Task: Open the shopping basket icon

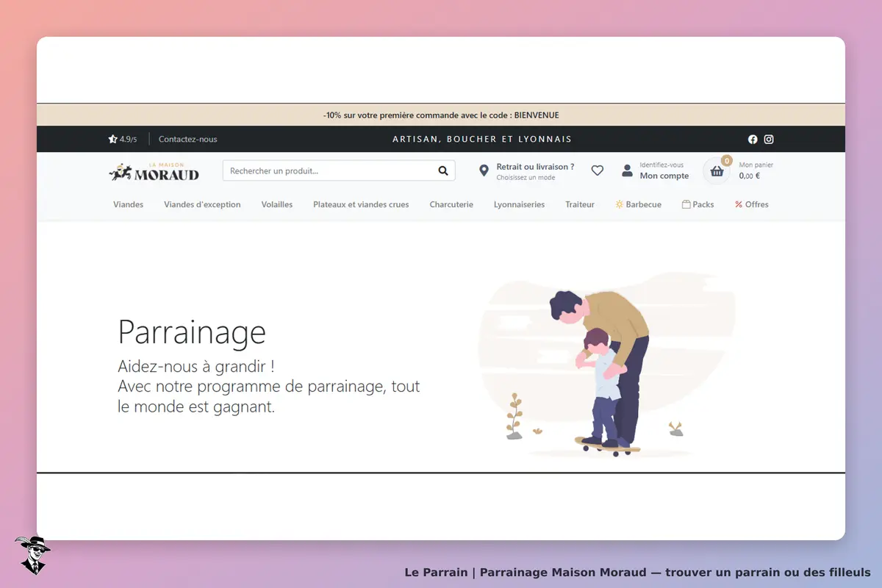Action: (717, 171)
